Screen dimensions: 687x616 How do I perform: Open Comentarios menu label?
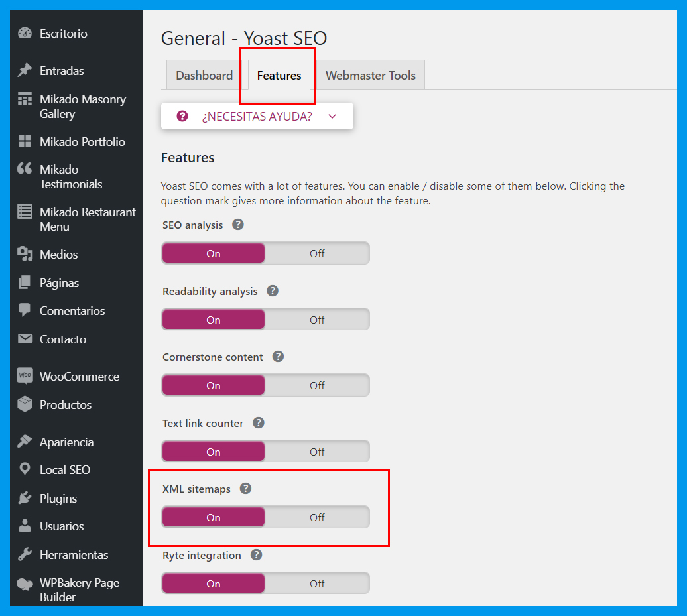pos(72,310)
